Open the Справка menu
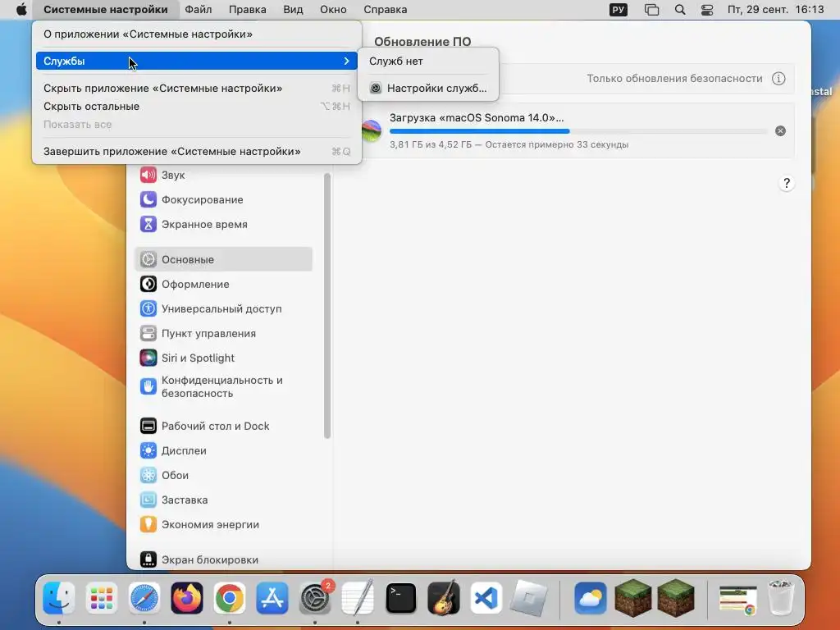This screenshot has height=630, width=840. (x=386, y=10)
